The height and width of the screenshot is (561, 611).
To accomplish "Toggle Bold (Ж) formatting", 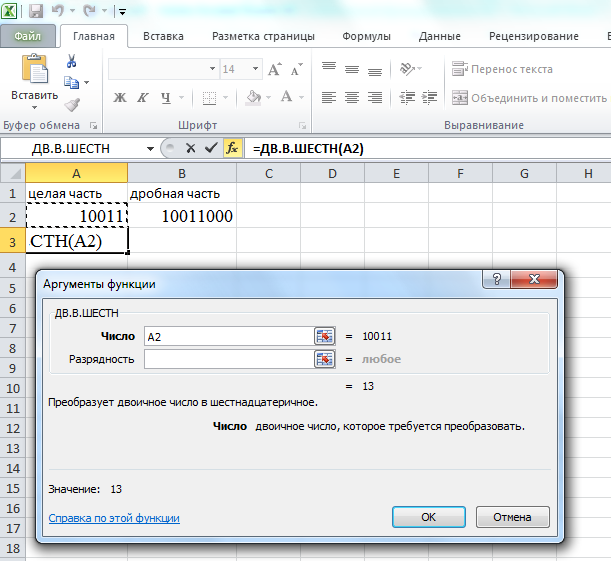I will (x=119, y=97).
